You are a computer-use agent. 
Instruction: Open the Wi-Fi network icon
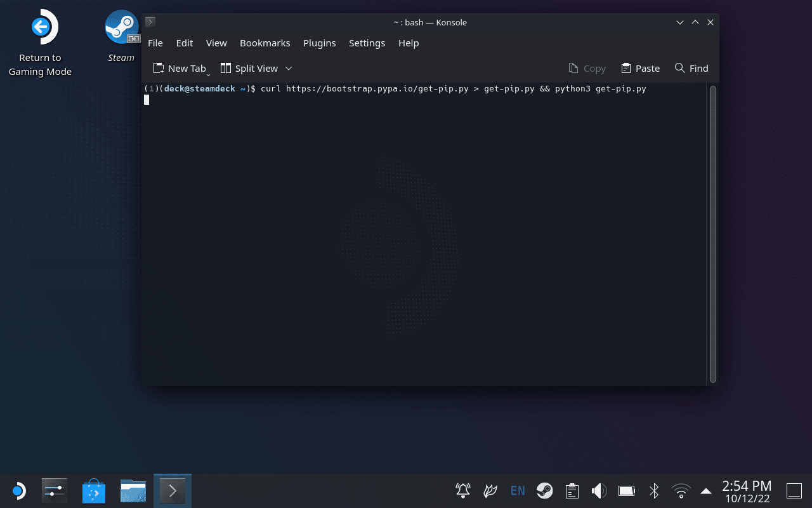(x=681, y=491)
